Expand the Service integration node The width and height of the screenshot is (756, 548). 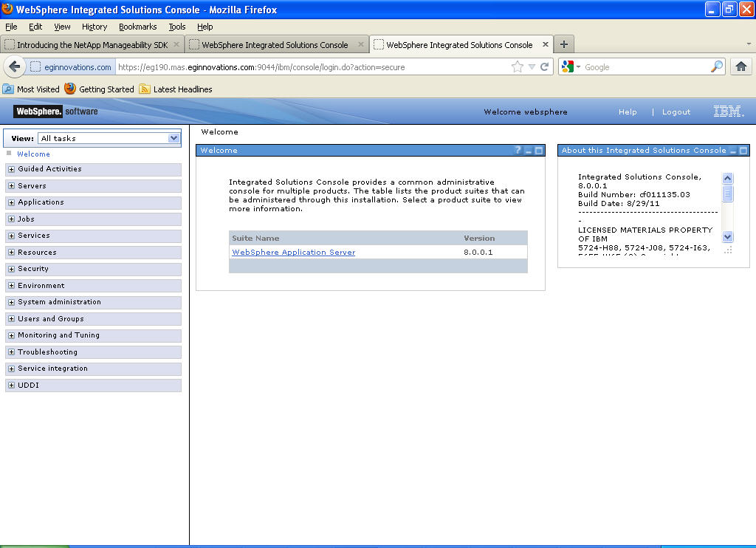11,369
